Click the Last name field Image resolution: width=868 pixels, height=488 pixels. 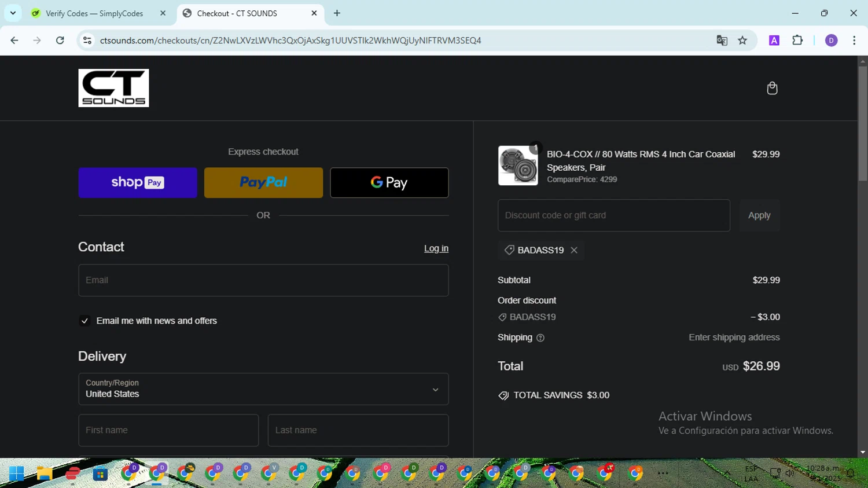(358, 430)
